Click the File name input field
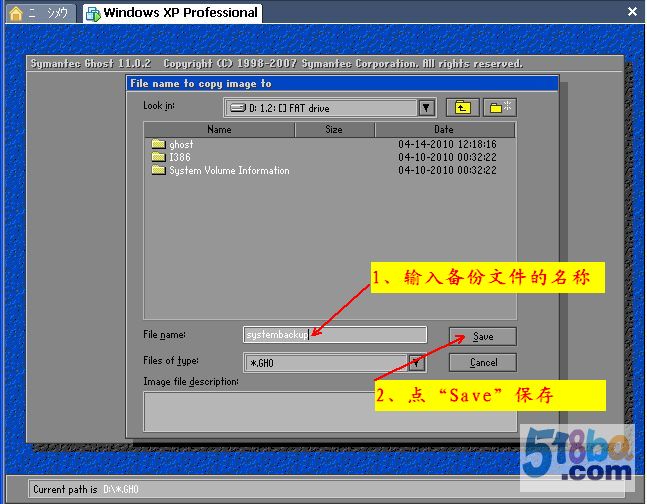Viewport: 647px width, 504px height. click(335, 334)
